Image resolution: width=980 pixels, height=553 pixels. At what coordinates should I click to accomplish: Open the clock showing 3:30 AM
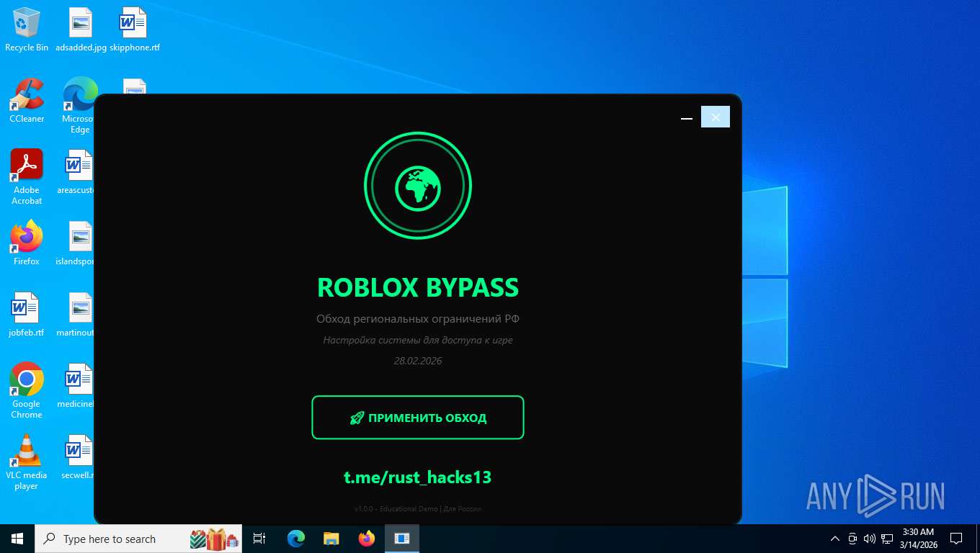tap(917, 539)
